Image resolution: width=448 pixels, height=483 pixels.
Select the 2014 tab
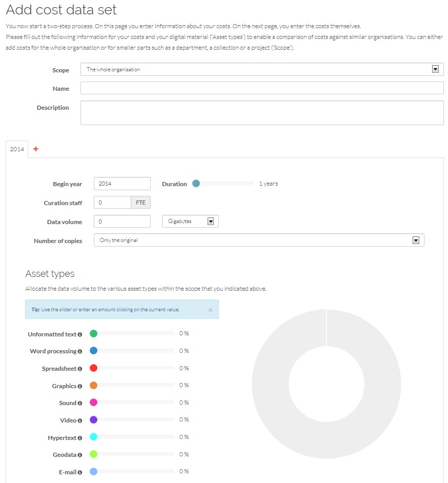pyautogui.click(x=17, y=149)
